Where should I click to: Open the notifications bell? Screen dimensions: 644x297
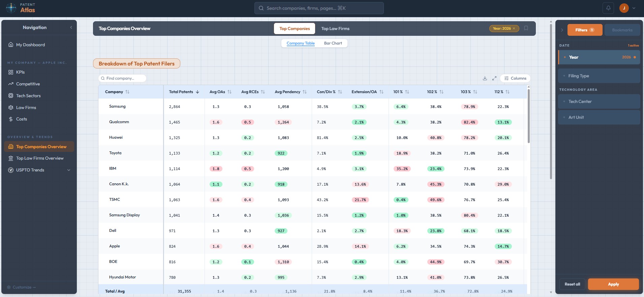click(x=608, y=8)
